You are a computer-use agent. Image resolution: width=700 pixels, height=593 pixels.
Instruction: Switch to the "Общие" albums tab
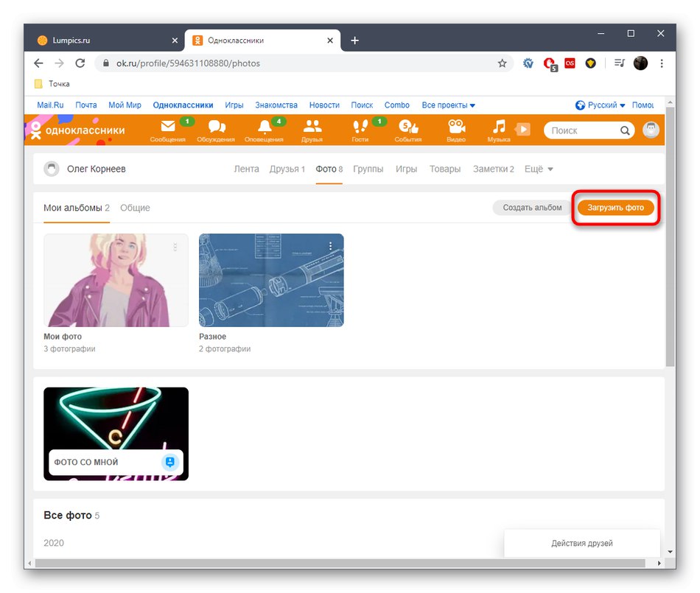point(136,208)
